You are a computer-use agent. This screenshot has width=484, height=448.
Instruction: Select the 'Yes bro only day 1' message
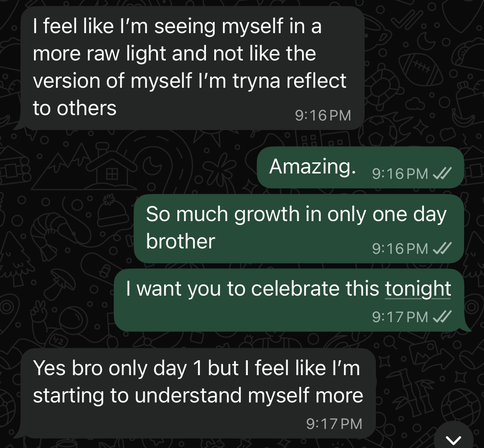tap(198, 393)
